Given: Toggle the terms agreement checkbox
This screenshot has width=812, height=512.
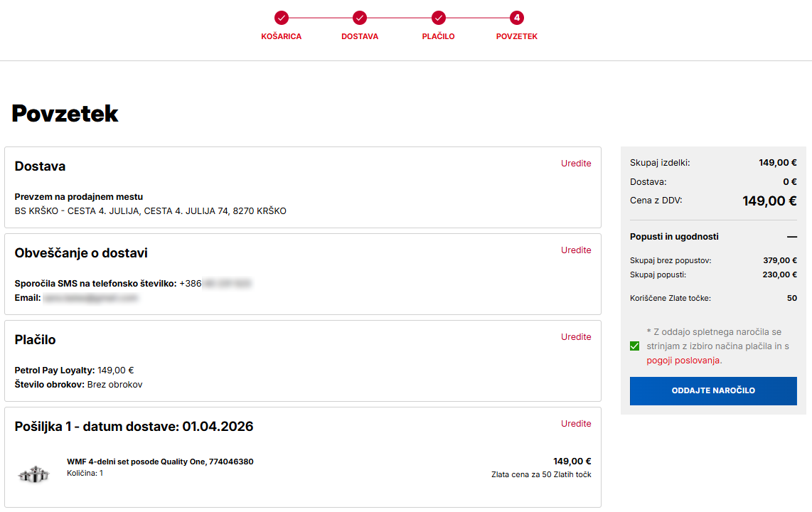Looking at the screenshot, I should point(635,346).
